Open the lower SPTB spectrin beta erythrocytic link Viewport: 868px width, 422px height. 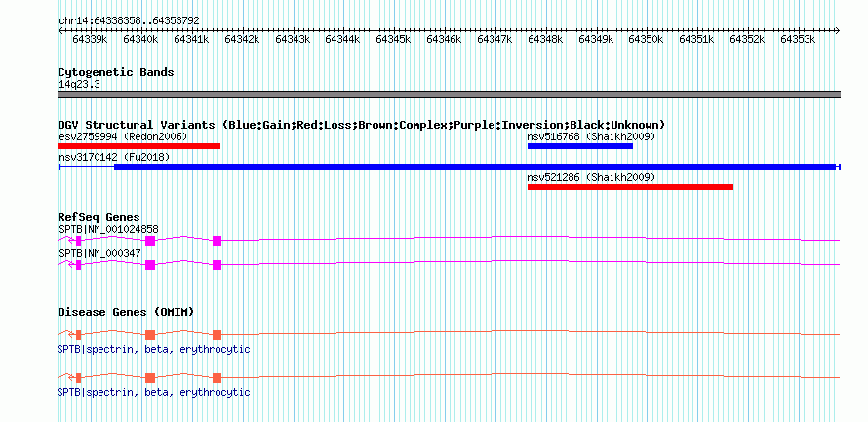tap(153, 392)
